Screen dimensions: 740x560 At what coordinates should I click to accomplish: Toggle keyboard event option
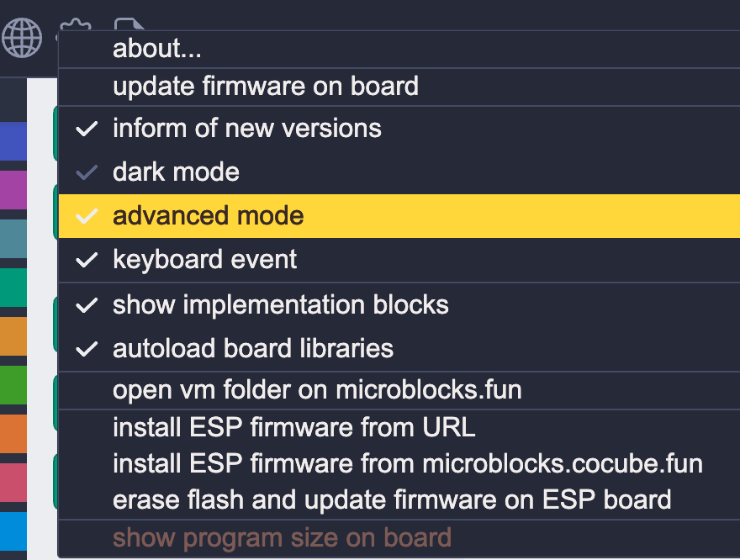click(x=399, y=260)
